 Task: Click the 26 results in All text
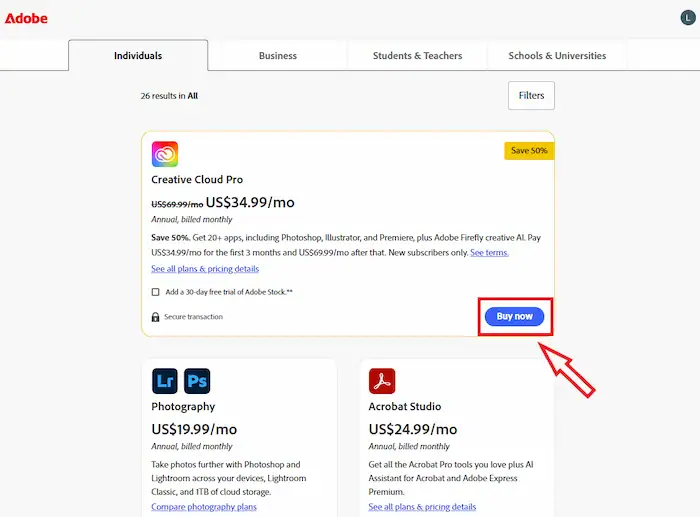[169, 96]
